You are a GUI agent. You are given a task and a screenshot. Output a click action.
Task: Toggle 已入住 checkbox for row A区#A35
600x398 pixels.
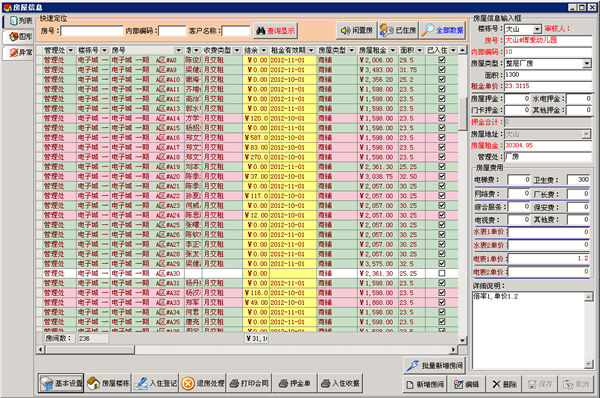442,321
